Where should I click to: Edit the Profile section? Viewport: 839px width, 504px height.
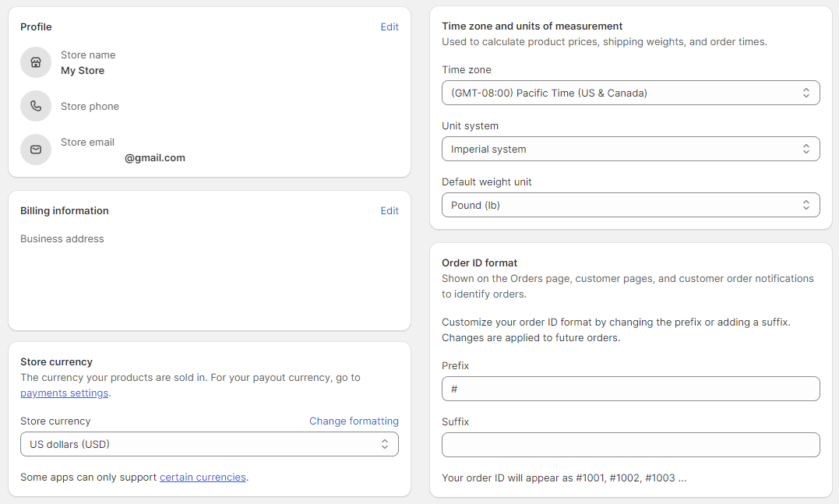[390, 27]
